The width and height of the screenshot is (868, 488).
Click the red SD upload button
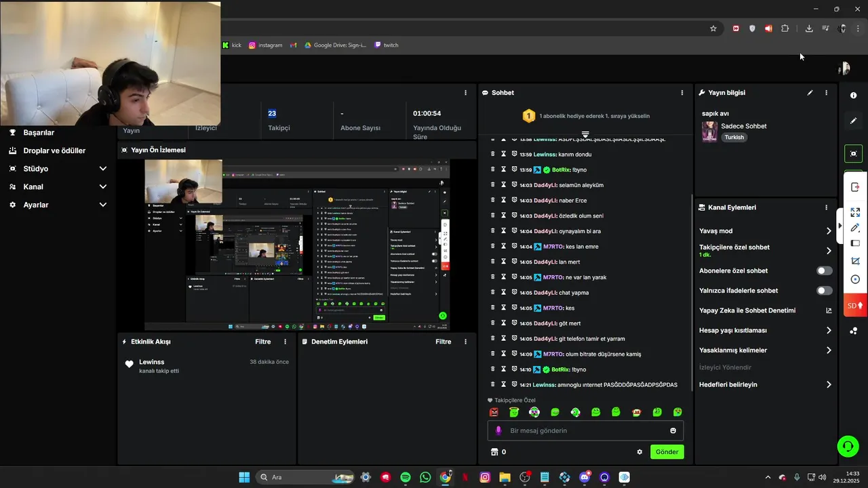[855, 306]
